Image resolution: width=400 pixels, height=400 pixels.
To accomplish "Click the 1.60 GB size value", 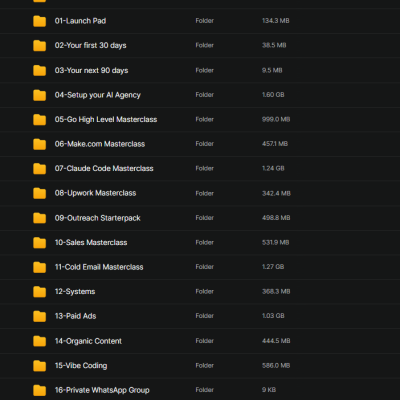I will pos(273,95).
